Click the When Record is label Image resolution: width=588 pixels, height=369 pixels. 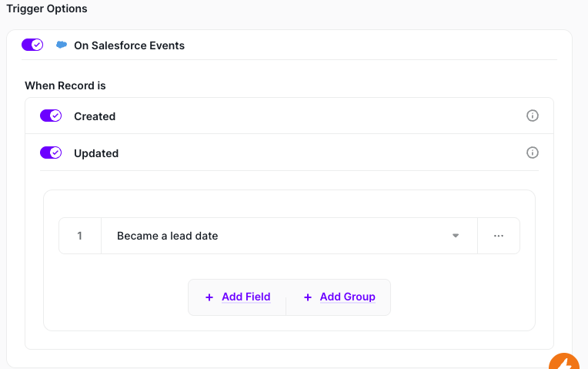click(x=65, y=86)
